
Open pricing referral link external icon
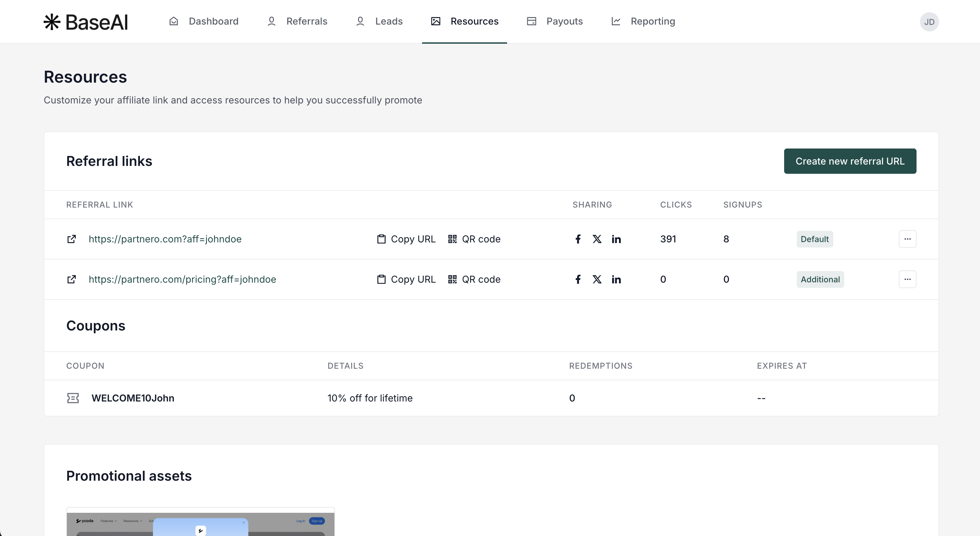[x=72, y=279]
